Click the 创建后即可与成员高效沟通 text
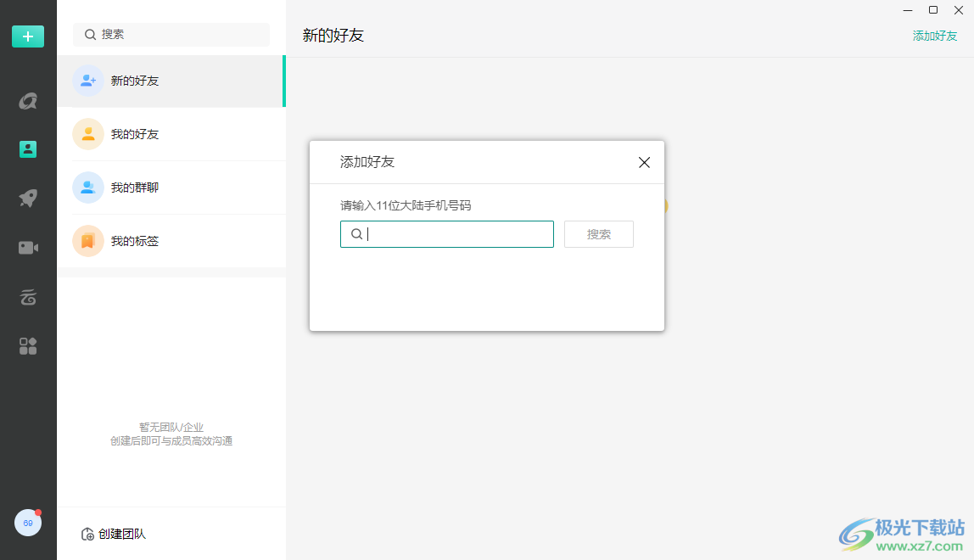The height and width of the screenshot is (560, 974). coord(171,440)
